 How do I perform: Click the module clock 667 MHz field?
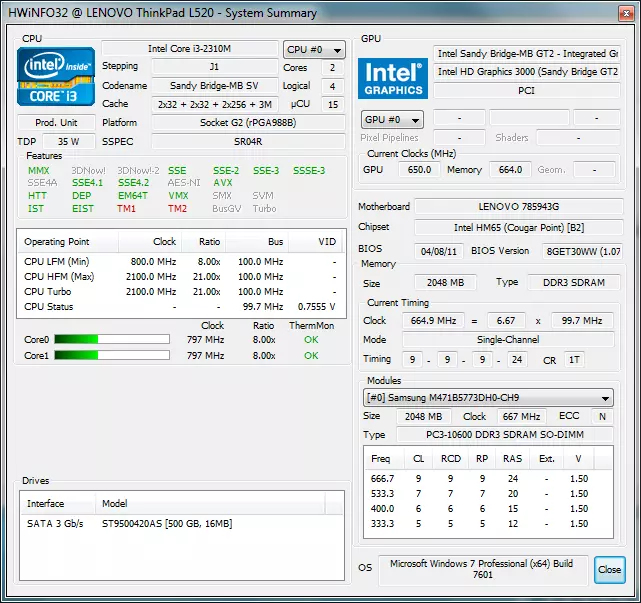(521, 416)
